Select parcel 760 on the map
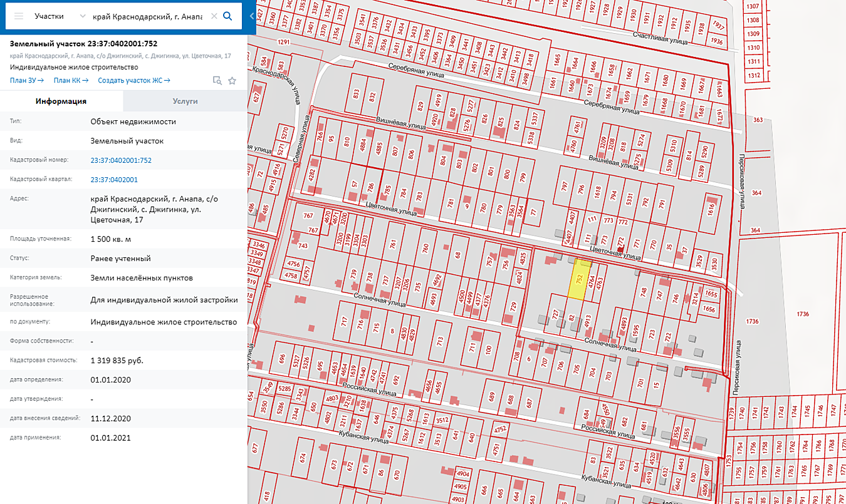This screenshot has width=846, height=504. 426,248
